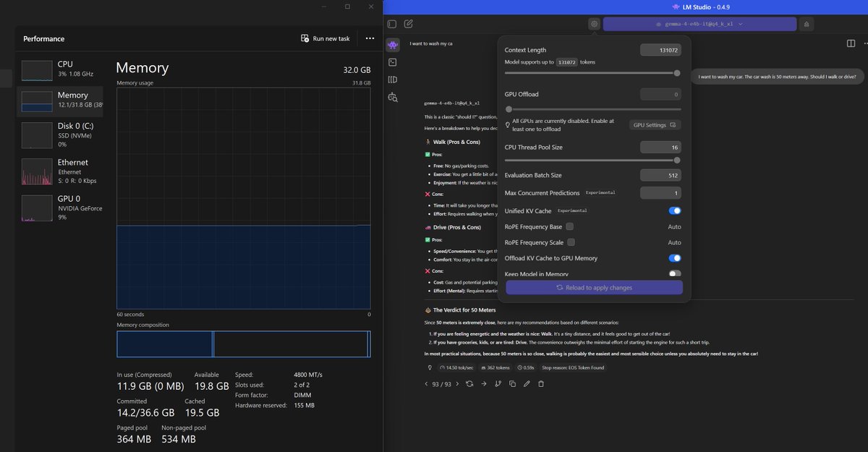Click the user message about washing car
The image size is (868, 452).
[778, 76]
